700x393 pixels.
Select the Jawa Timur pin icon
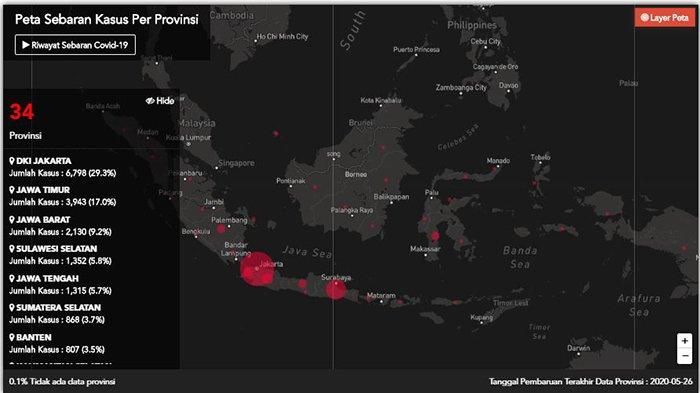click(12, 190)
